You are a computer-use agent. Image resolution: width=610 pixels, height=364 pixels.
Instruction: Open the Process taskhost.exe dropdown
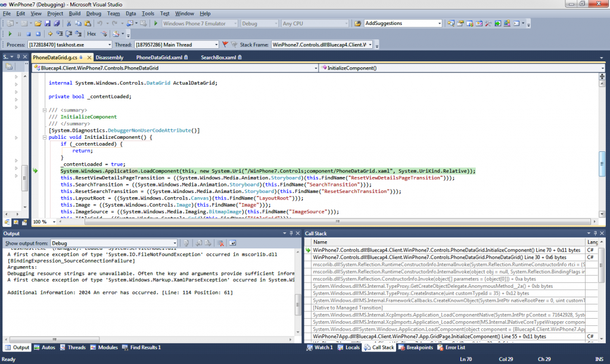(110, 45)
